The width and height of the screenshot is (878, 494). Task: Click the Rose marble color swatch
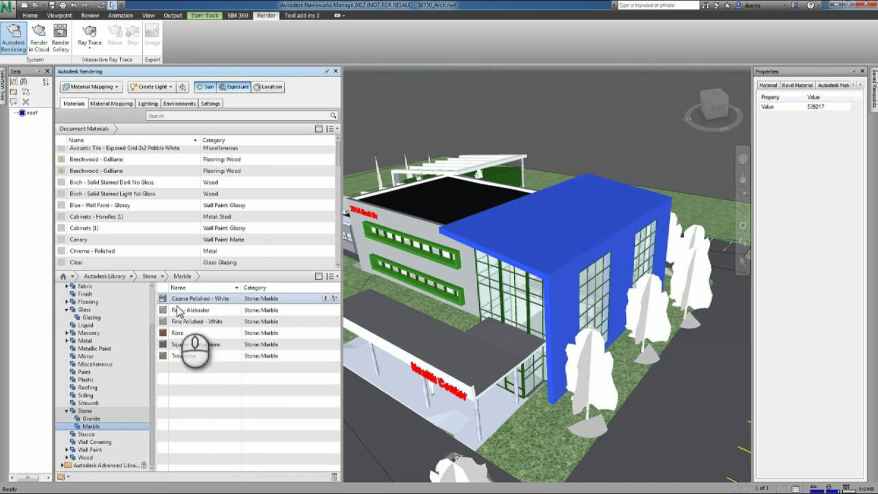pos(163,333)
